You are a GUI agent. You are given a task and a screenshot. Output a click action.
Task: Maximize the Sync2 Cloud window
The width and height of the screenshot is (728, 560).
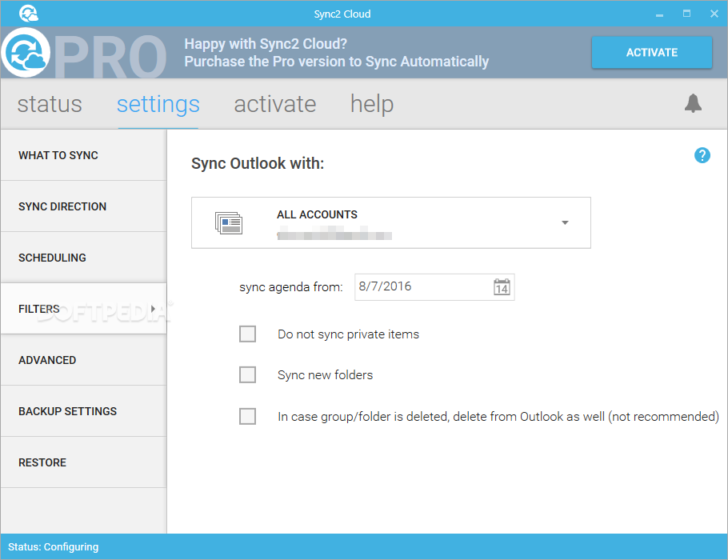686,14
